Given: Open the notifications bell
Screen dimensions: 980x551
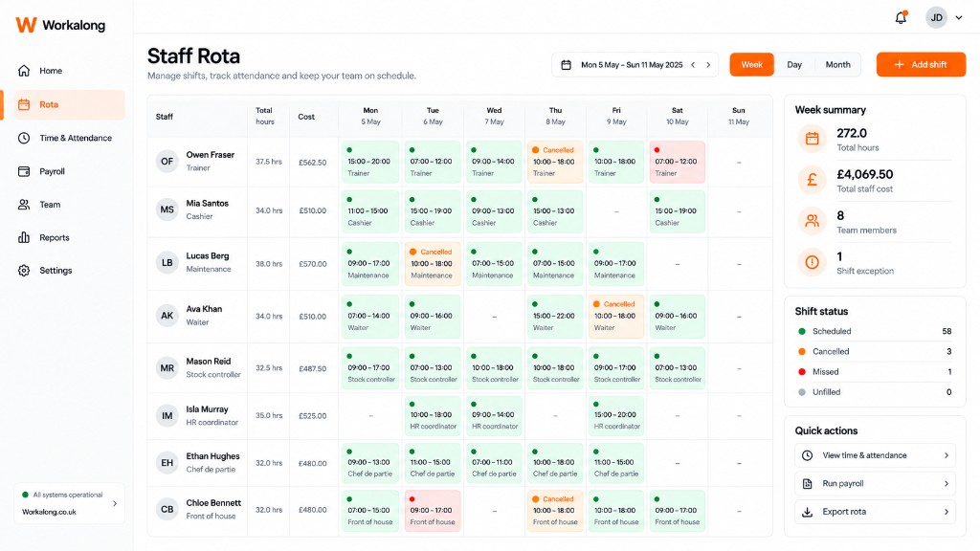Looking at the screenshot, I should (x=901, y=17).
